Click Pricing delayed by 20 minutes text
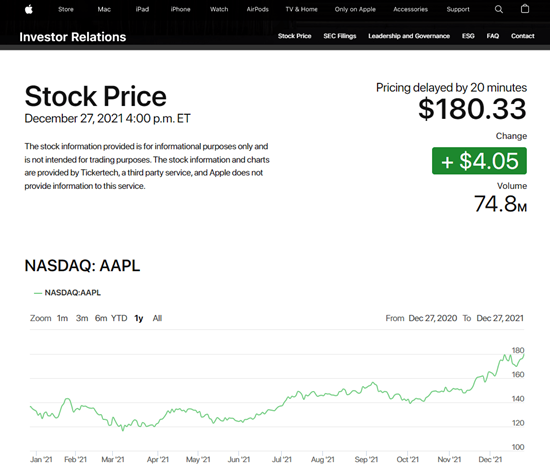 (451, 88)
